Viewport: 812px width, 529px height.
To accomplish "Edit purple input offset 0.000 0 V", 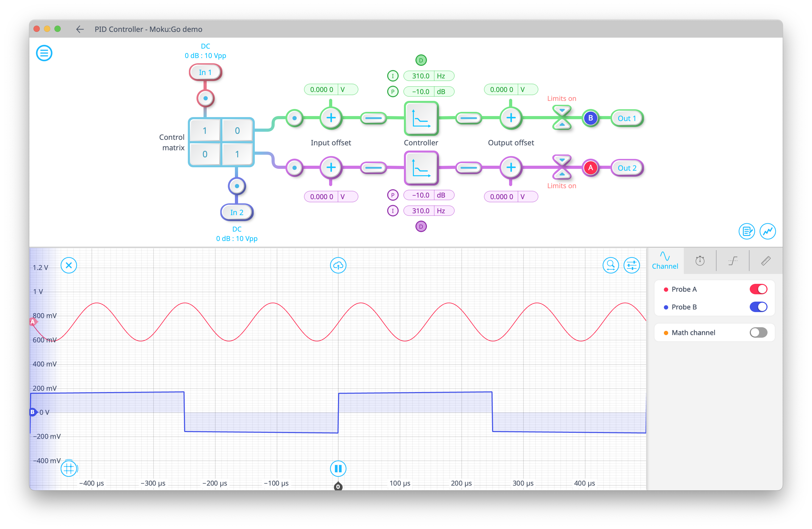I will pos(331,197).
